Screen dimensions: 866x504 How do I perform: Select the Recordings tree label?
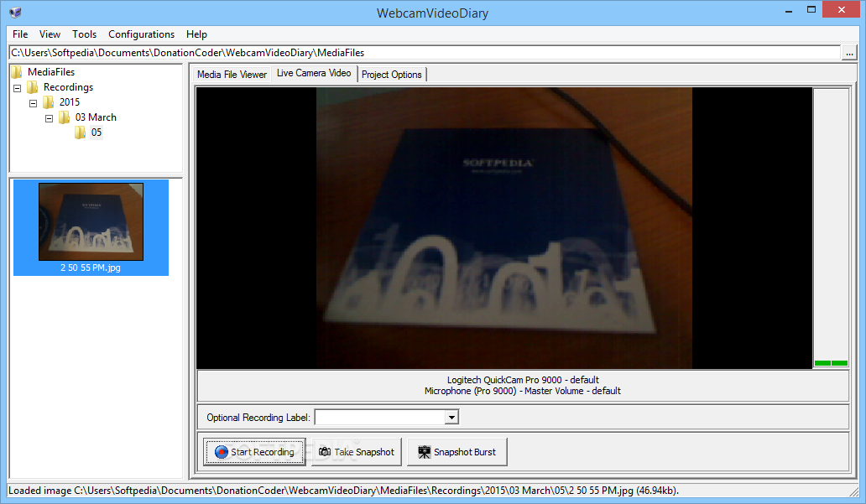[x=69, y=87]
